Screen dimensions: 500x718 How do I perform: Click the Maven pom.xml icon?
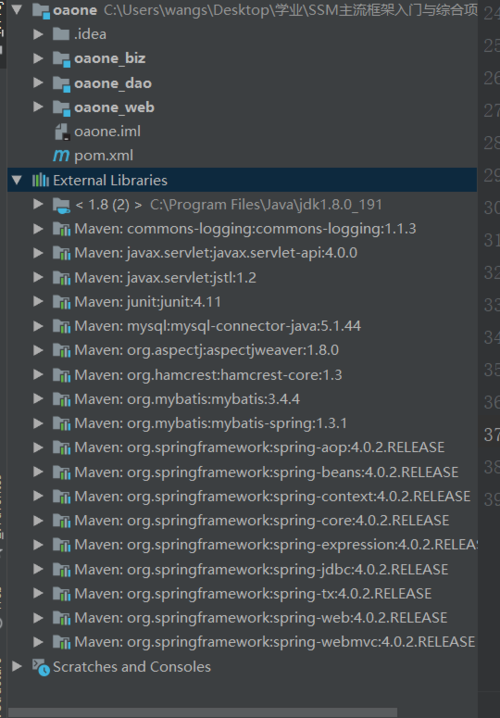[x=61, y=156]
